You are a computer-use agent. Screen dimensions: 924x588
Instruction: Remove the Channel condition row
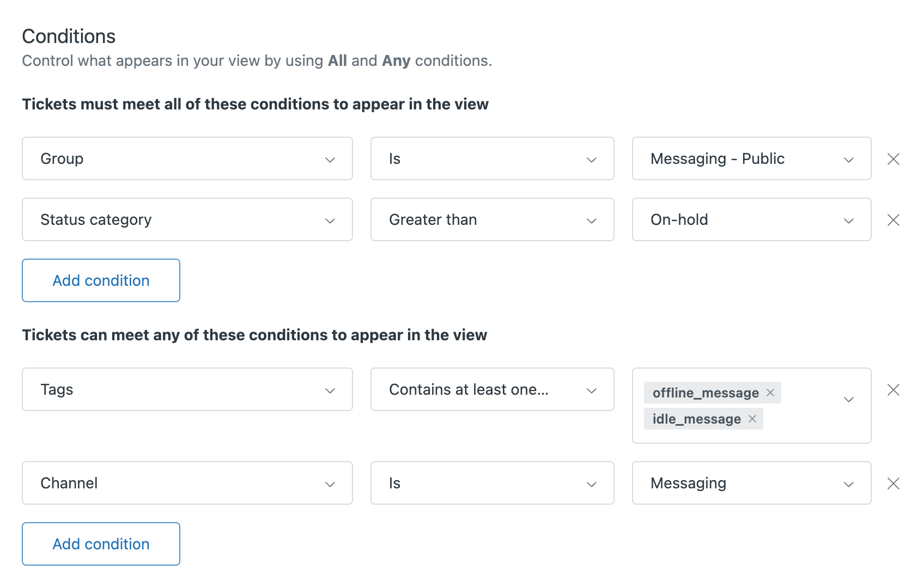893,483
